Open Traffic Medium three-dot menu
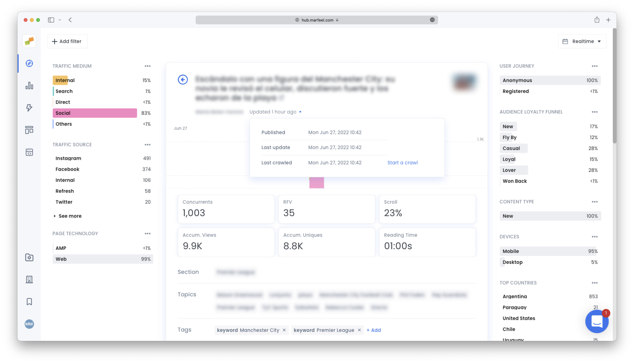The height and width of the screenshot is (364, 634). (147, 66)
